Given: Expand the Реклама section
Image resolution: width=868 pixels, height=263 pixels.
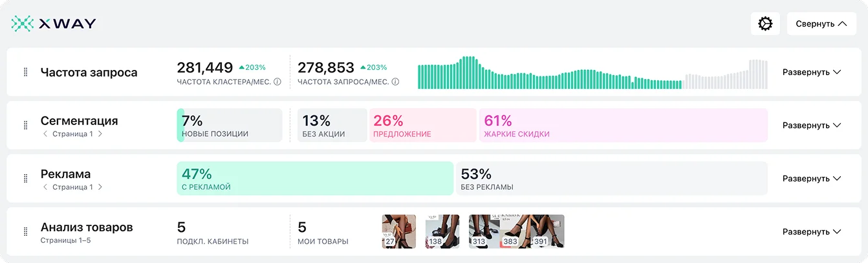Looking at the screenshot, I should click(x=811, y=178).
